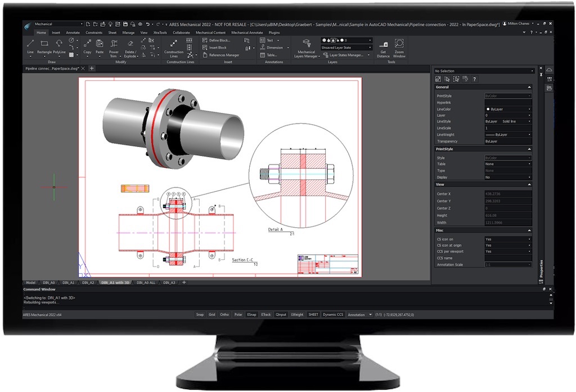Close the Pipeline connec..PaperSpace.dwg document tab

(x=83, y=69)
